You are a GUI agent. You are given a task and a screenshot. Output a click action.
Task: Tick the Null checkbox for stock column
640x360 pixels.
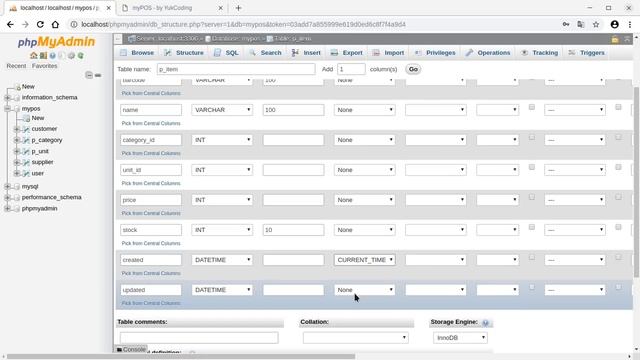531,227
